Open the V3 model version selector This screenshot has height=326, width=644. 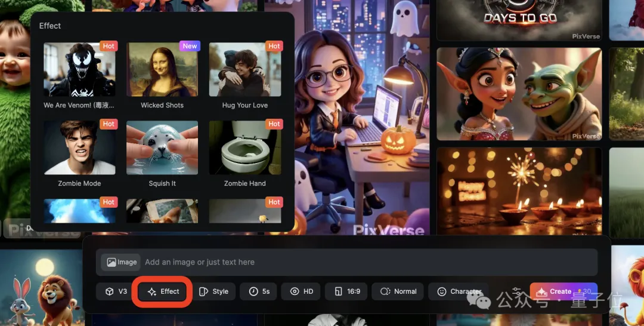click(116, 291)
